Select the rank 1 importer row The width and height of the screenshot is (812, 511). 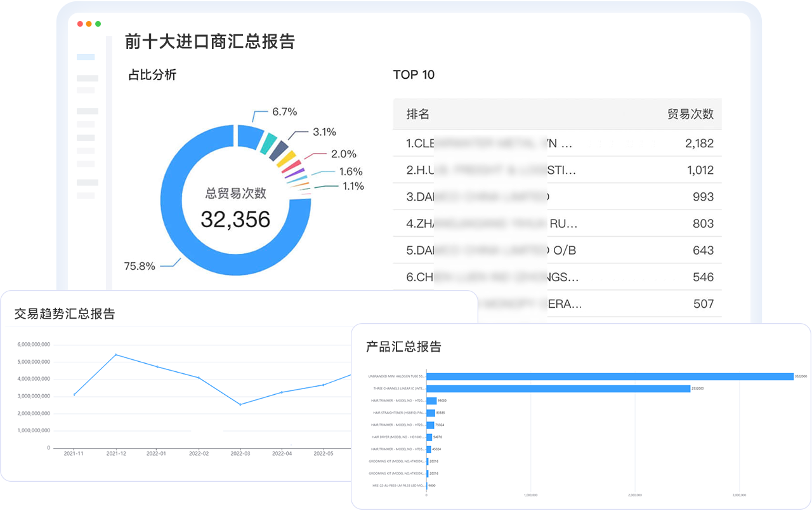pos(557,143)
